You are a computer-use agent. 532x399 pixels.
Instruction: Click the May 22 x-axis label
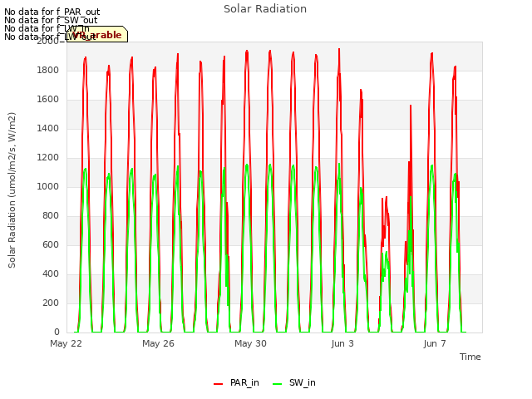[x=66, y=343]
